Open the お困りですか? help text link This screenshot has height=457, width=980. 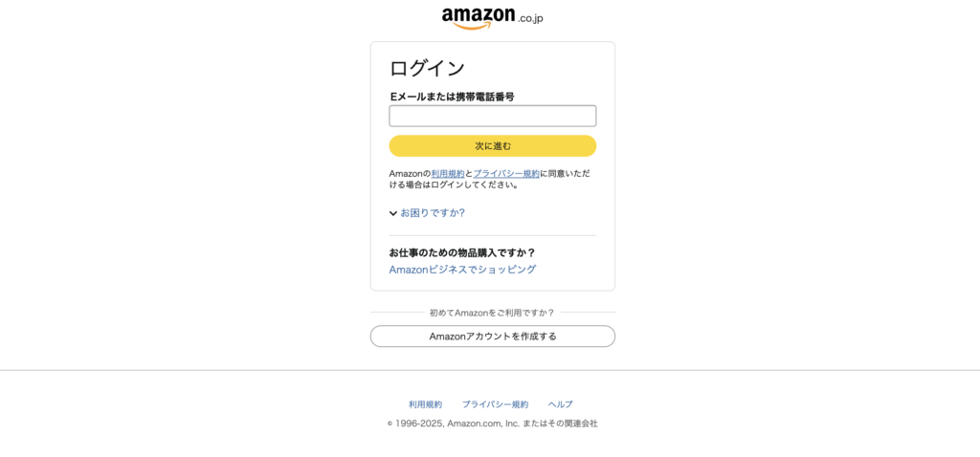(433, 213)
